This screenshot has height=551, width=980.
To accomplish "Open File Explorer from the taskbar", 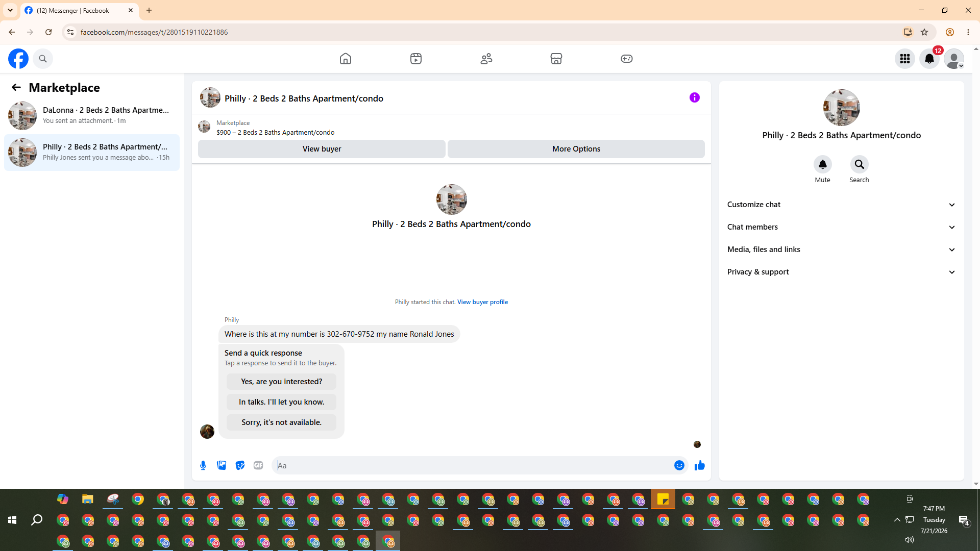I will 88,499.
